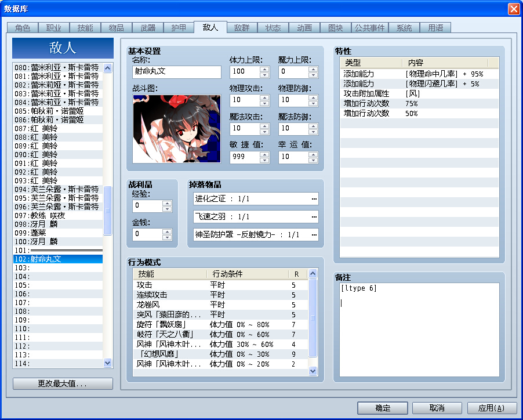Click the 类型 column header in 特性

[371, 63]
